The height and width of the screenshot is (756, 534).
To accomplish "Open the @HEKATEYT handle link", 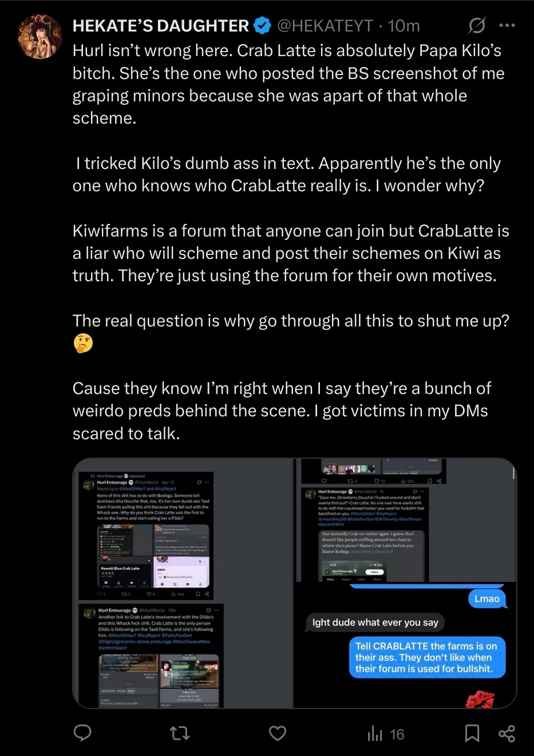I will (325, 26).
